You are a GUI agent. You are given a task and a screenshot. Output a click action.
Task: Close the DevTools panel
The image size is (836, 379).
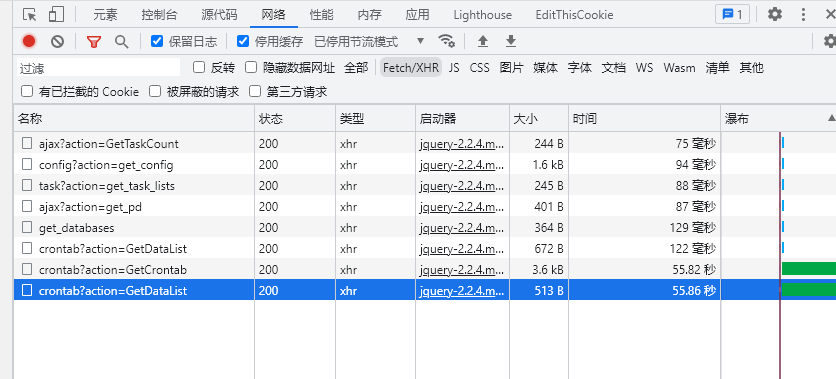point(830,14)
